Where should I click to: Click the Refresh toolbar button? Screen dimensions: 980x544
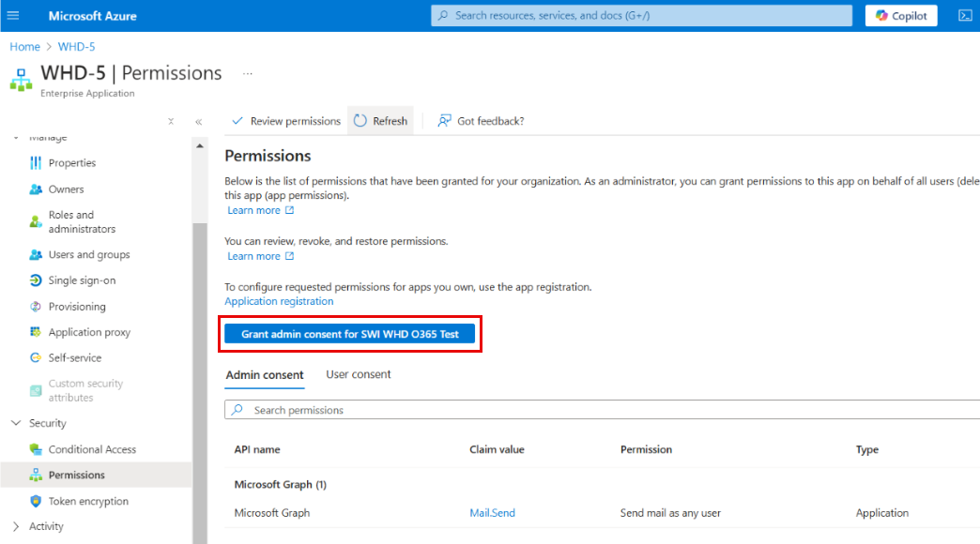point(381,121)
